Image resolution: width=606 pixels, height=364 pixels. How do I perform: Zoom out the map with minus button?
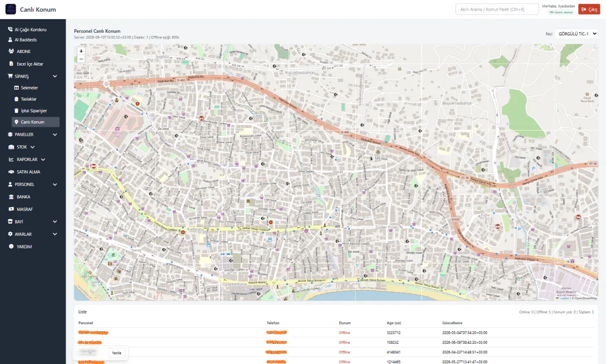(x=81, y=59)
